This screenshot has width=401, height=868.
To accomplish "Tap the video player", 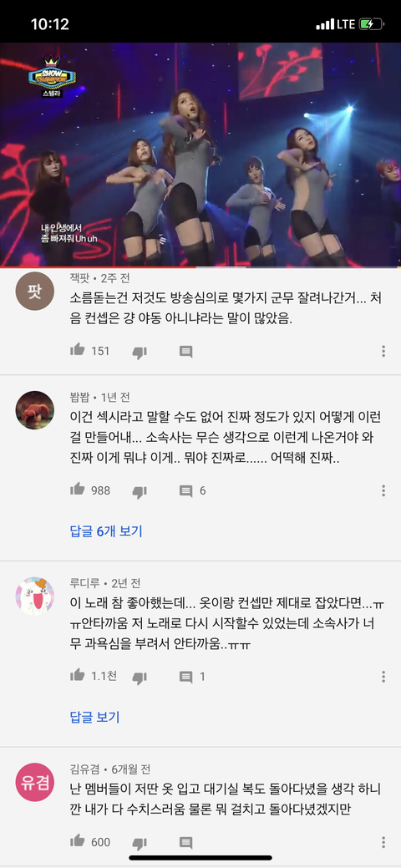I will click(x=200, y=155).
